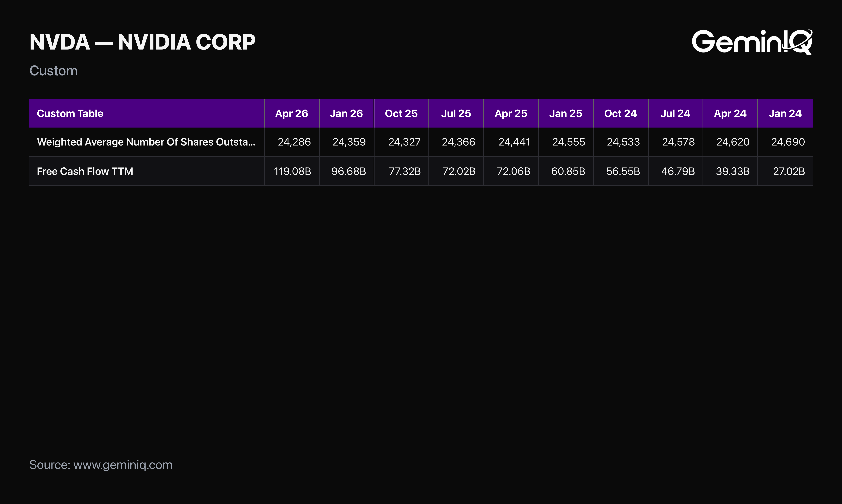Click the shares value 24,555
The width and height of the screenshot is (842, 504).
(569, 142)
